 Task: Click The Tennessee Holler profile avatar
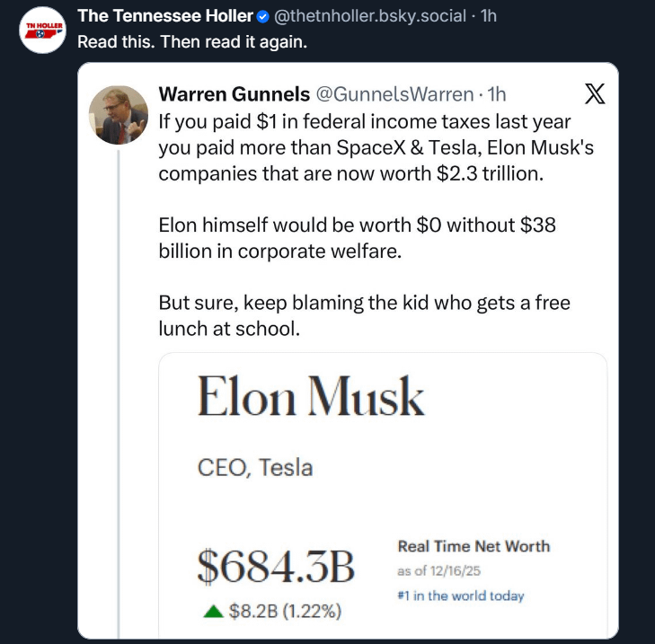click(x=41, y=31)
